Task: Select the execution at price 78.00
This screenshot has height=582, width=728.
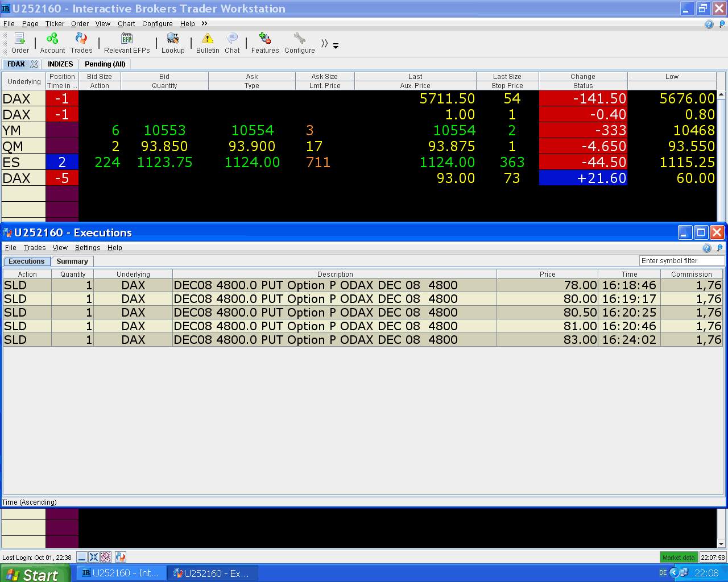Action: coord(363,285)
